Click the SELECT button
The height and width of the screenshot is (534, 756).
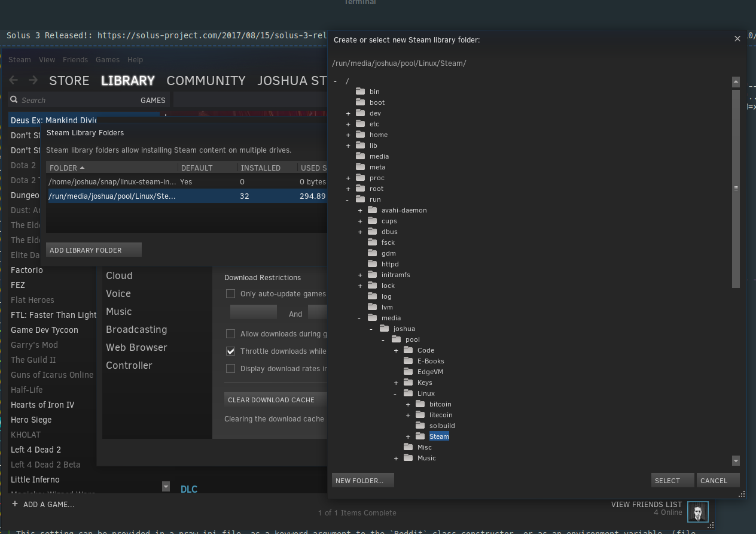coord(672,480)
